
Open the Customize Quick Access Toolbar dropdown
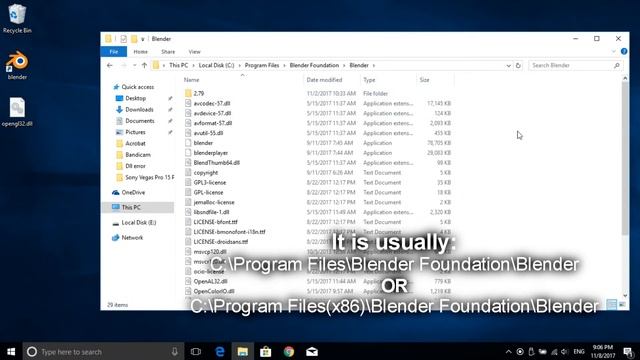[143, 39]
